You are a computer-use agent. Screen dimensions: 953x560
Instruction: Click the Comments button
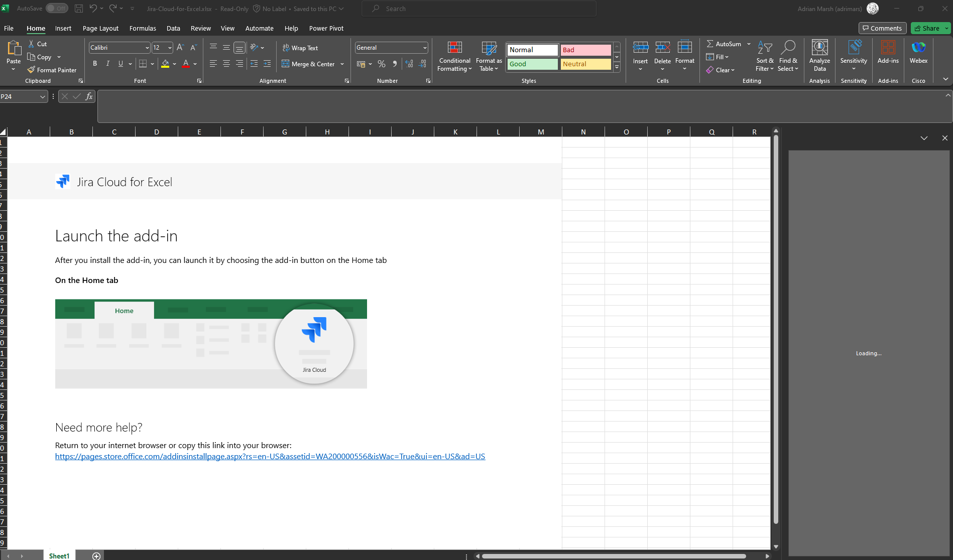(x=882, y=28)
